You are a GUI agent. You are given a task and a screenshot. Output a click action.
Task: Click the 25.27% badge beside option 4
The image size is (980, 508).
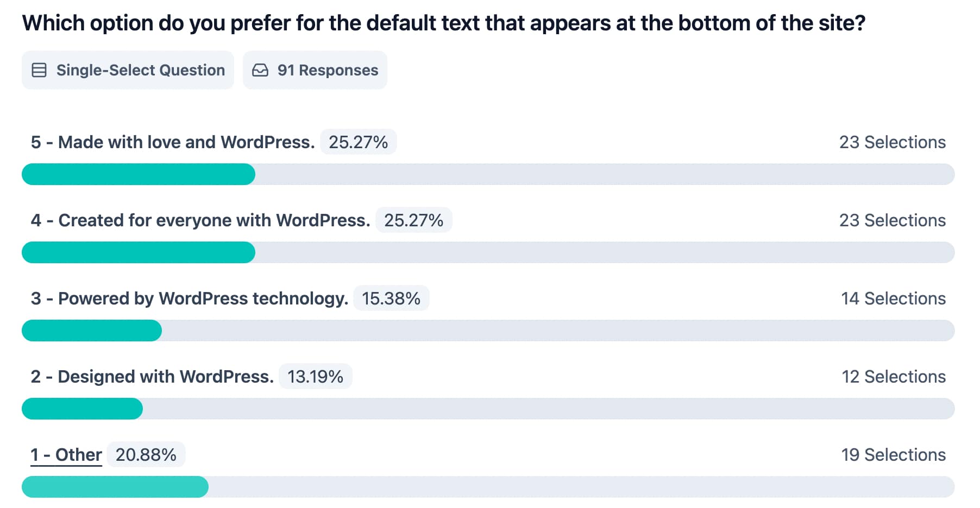(x=414, y=220)
